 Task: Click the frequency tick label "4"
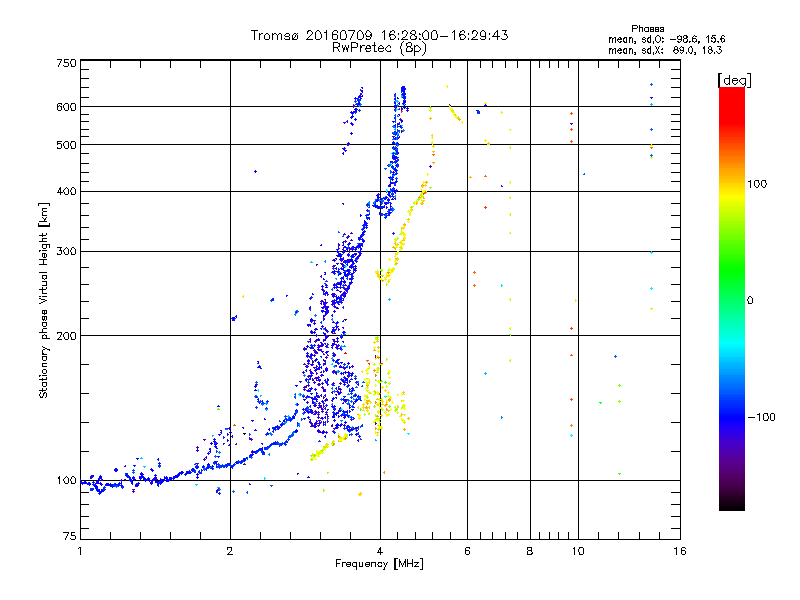[x=380, y=551]
